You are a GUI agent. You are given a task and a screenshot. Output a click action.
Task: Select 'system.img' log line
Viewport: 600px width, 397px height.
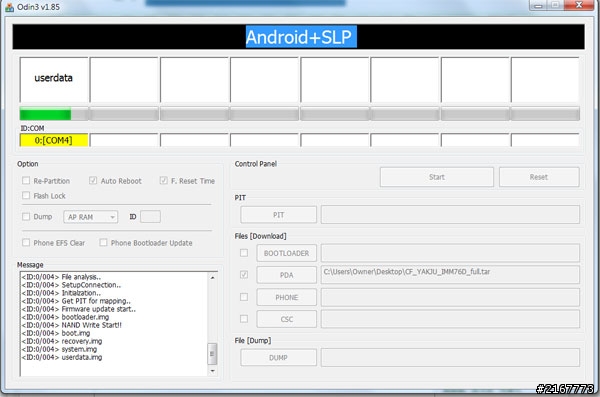pyautogui.click(x=59, y=349)
